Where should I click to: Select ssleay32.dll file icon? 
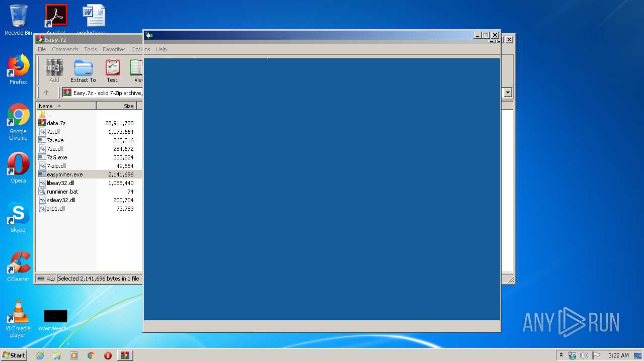(x=42, y=200)
